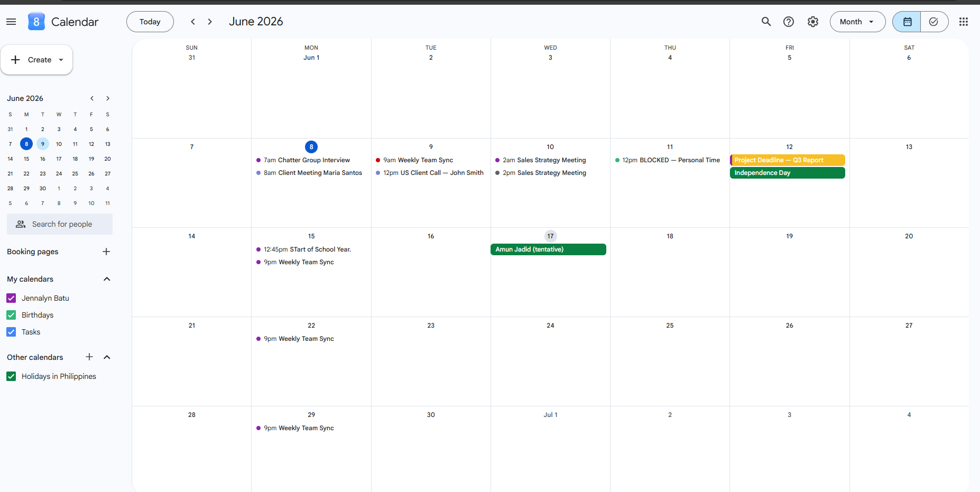Viewport: 980px width, 492px height.
Task: Add a booking page plus icon
Action: 106,252
